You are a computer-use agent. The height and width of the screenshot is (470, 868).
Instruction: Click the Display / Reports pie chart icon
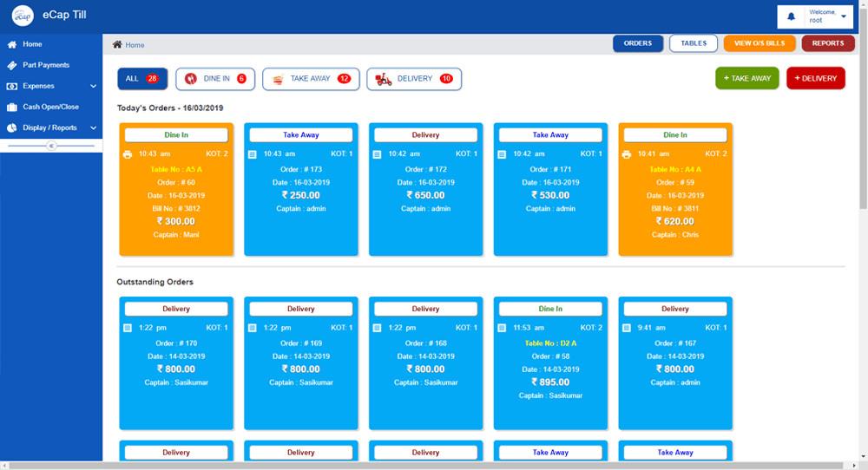point(11,127)
